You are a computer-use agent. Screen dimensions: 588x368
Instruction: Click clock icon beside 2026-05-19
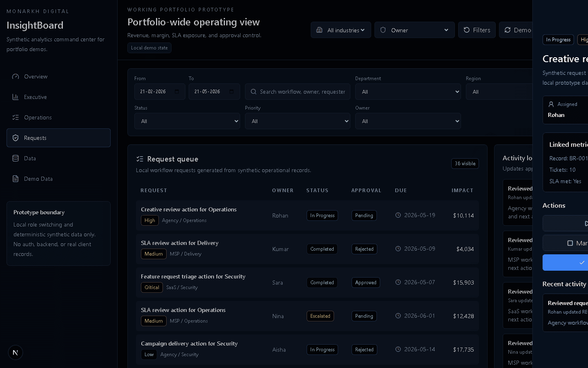398,215
